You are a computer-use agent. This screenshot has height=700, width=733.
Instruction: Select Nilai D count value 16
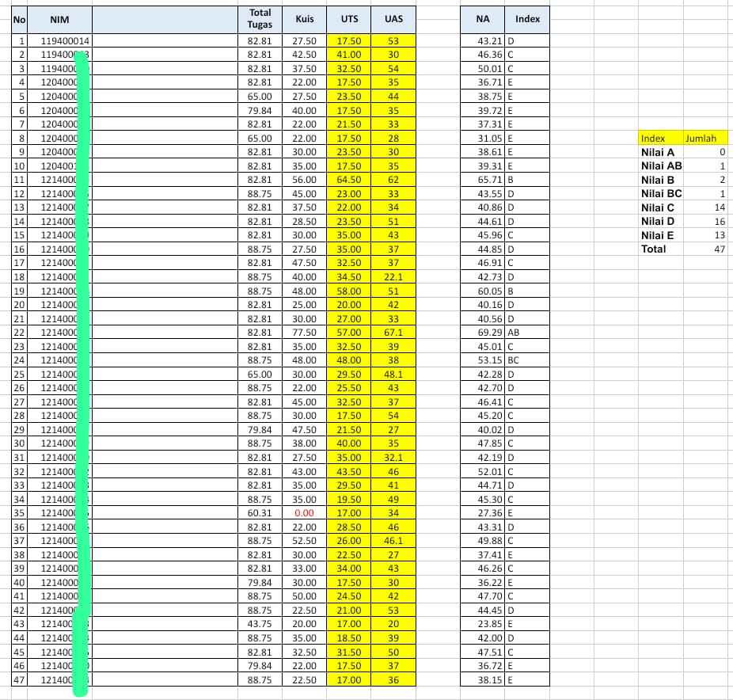pyautogui.click(x=720, y=221)
